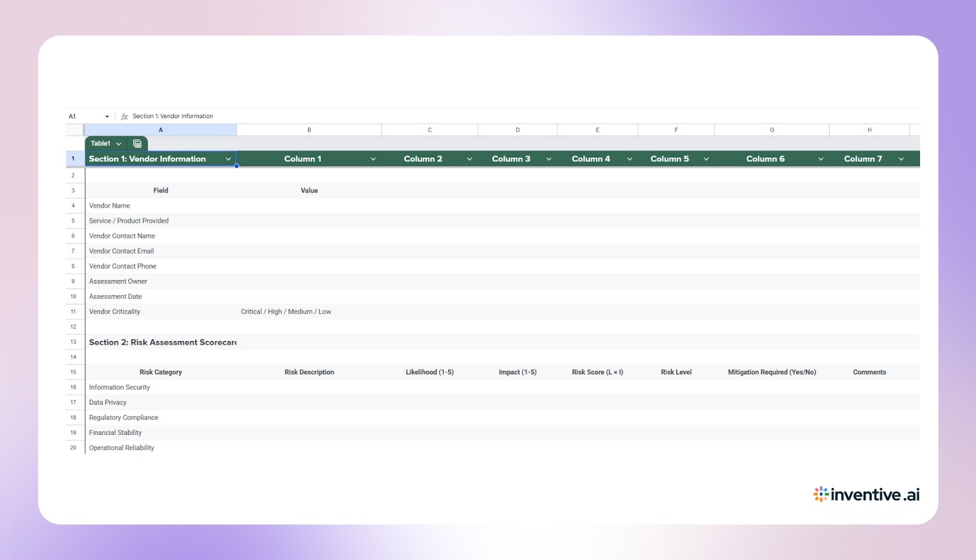Click the fx formula icon
The image size is (976, 560).
click(124, 116)
